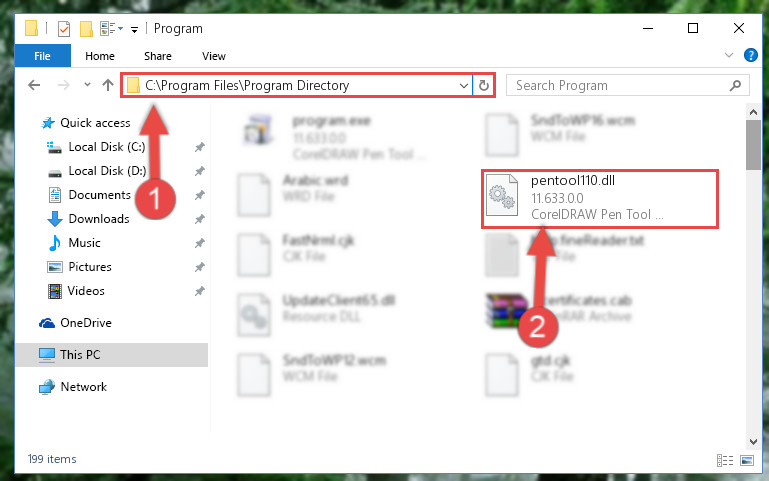Open the Customize Quick Access Toolbar dropdown

coord(134,30)
